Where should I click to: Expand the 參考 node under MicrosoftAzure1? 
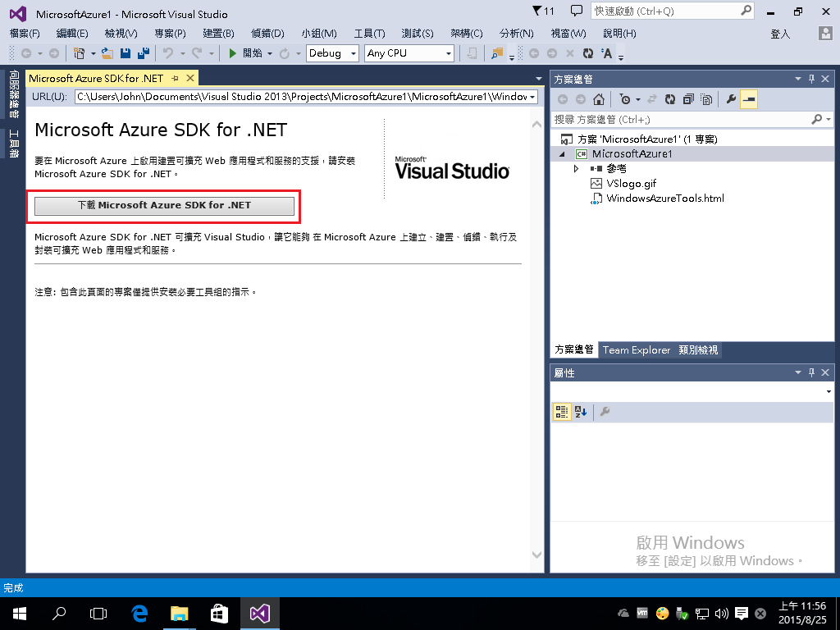click(x=577, y=168)
